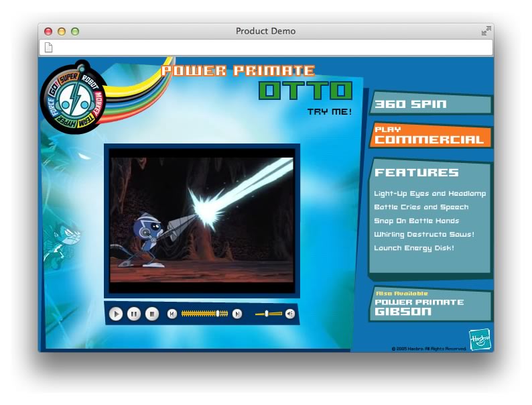Click "Whirling Destructo Saws!" feature
Image resolution: width=532 pixels, height=405 pixels.
pos(424,234)
